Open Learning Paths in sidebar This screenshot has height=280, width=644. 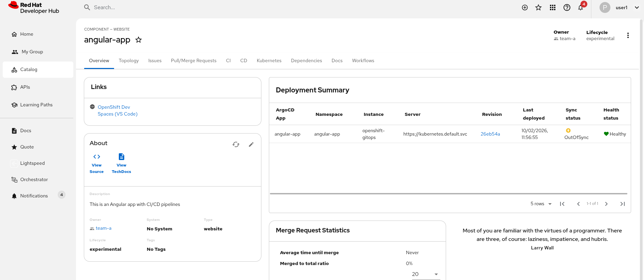[x=38, y=105]
